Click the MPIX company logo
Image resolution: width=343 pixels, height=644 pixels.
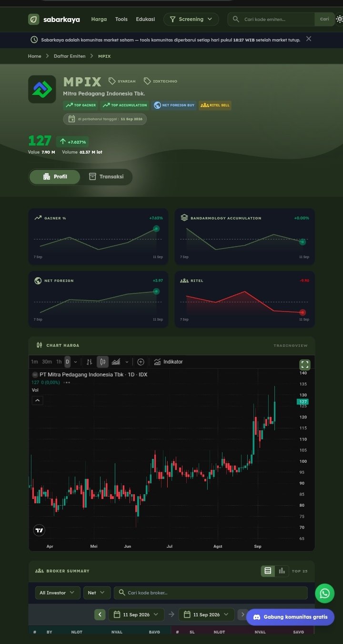pos(42,89)
